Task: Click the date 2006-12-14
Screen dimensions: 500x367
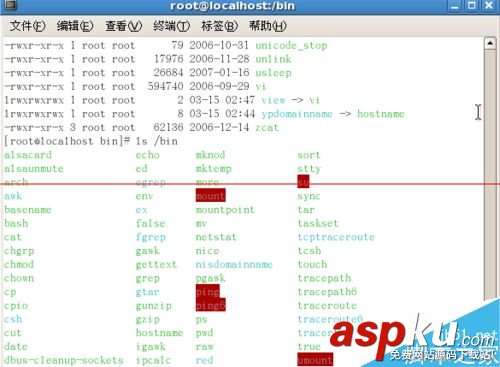Action: [219, 127]
